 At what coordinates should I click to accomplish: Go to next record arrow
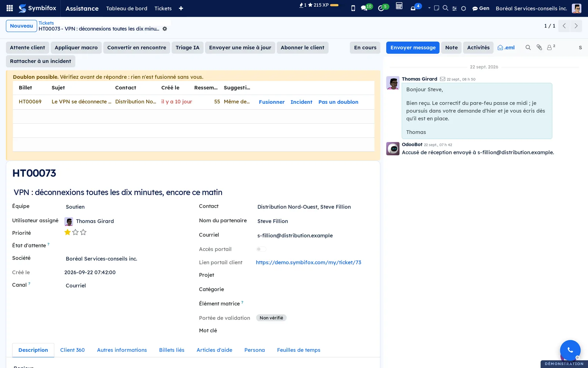click(576, 26)
